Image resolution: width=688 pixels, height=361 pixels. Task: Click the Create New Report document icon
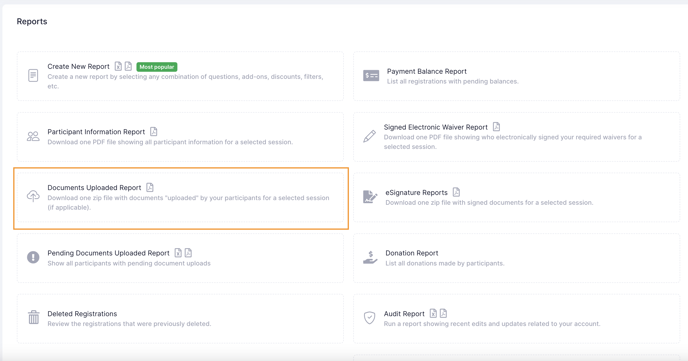pyautogui.click(x=33, y=75)
